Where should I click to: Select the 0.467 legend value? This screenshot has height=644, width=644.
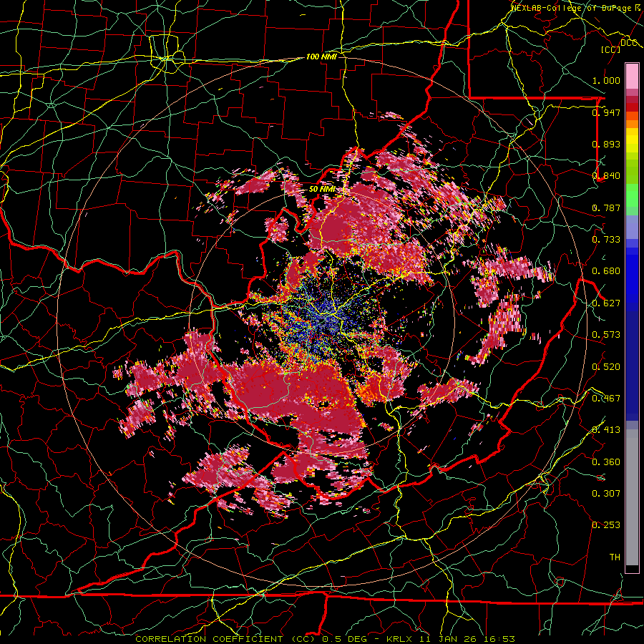[x=606, y=398]
